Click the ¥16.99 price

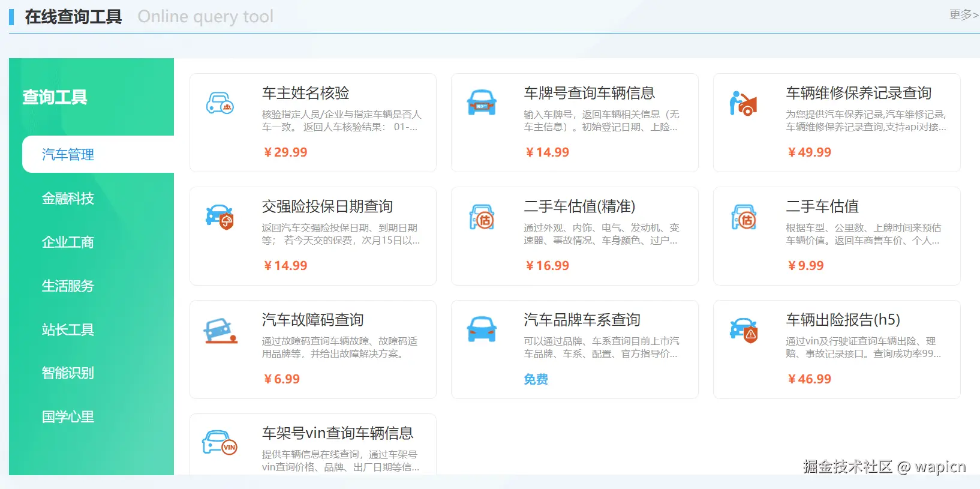click(547, 266)
